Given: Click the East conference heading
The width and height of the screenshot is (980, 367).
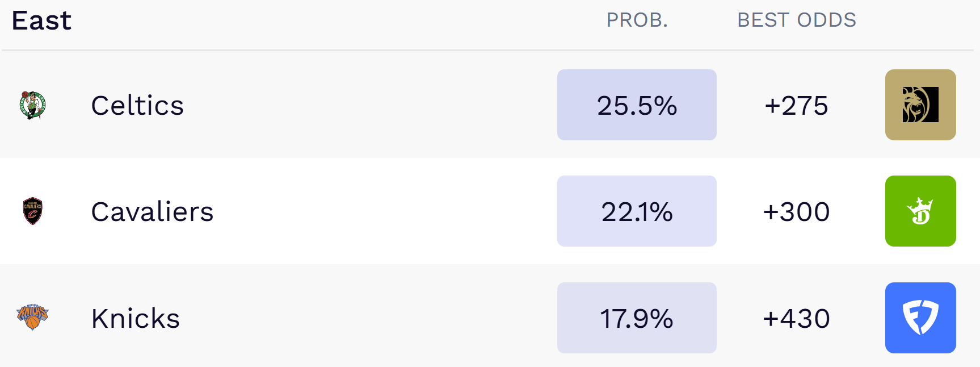Looking at the screenshot, I should [41, 21].
